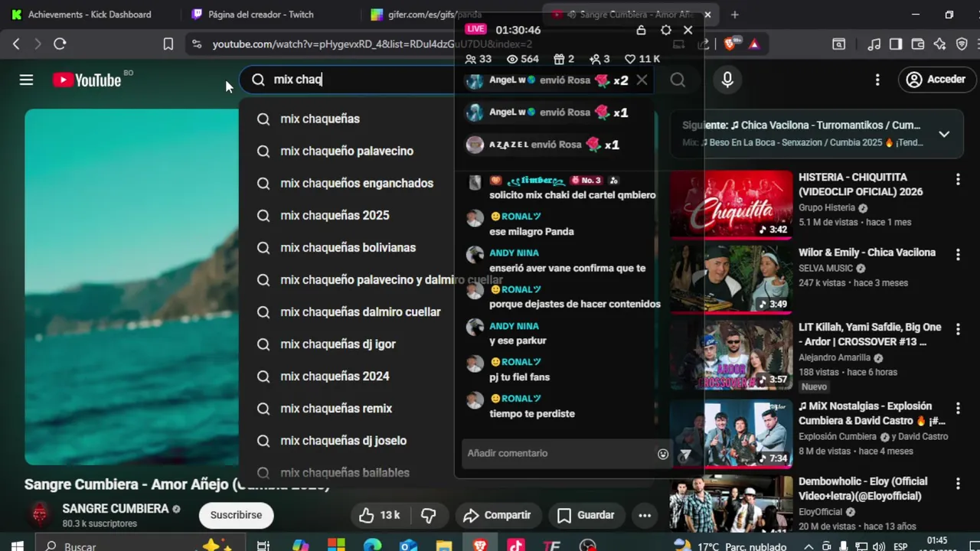This screenshot has width=980, height=551.
Task: Open the Brave playlist music note icon
Action: click(x=874, y=44)
